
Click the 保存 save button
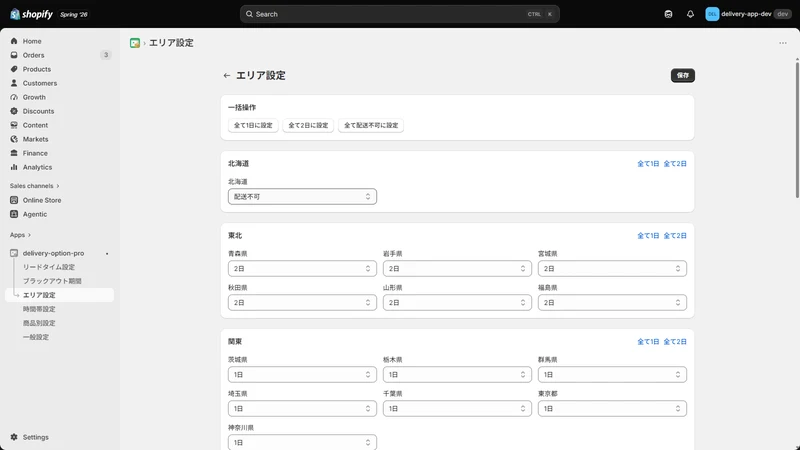point(683,76)
